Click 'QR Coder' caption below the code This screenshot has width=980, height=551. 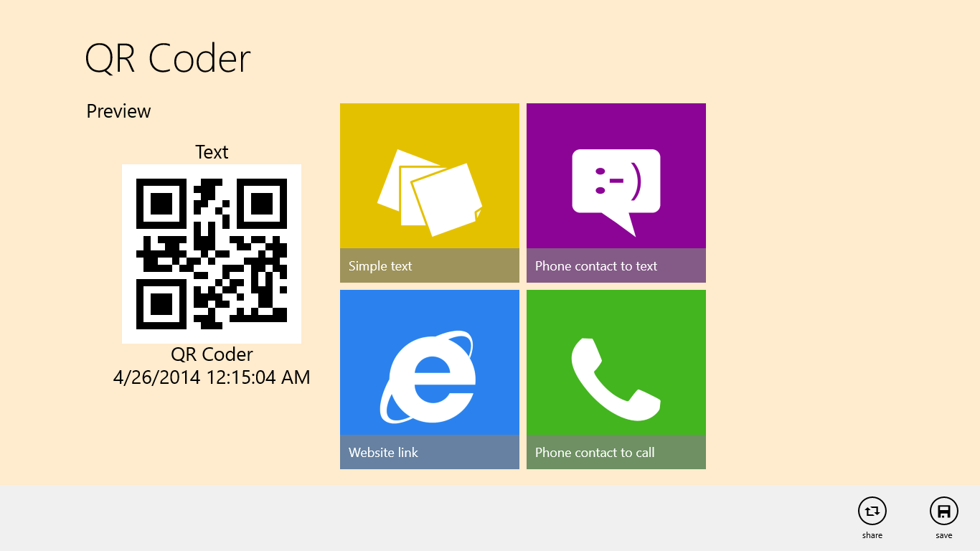coord(212,354)
